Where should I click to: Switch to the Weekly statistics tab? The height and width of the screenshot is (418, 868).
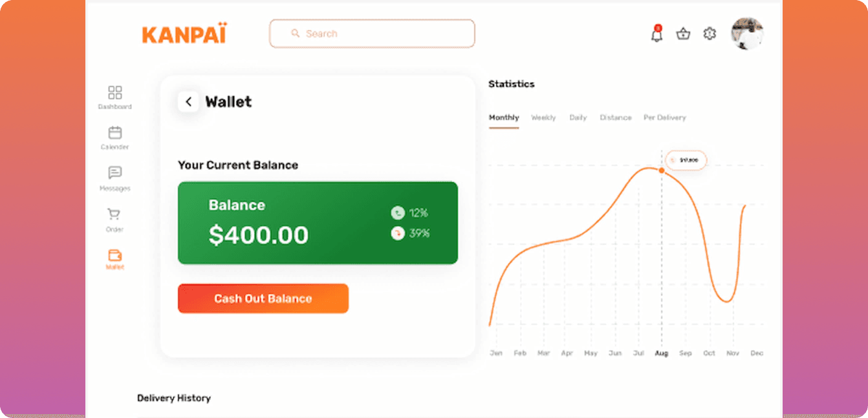tap(543, 118)
